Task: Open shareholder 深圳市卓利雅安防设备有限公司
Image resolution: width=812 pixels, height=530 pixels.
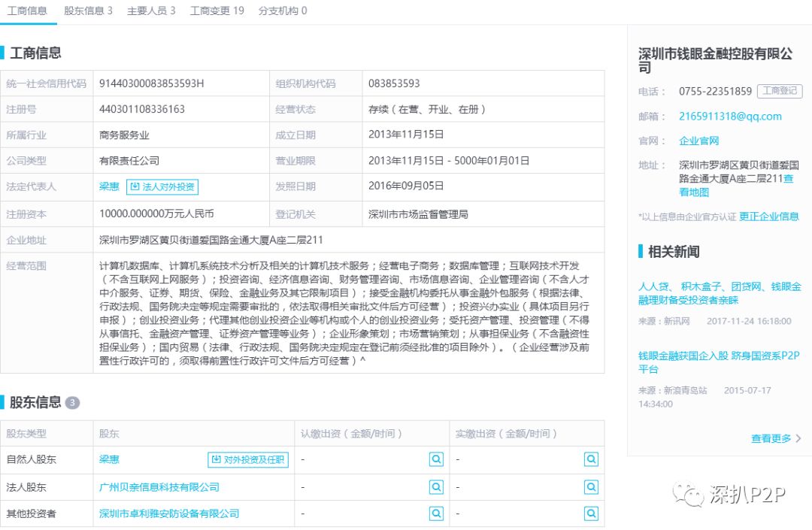Action: pos(169,513)
